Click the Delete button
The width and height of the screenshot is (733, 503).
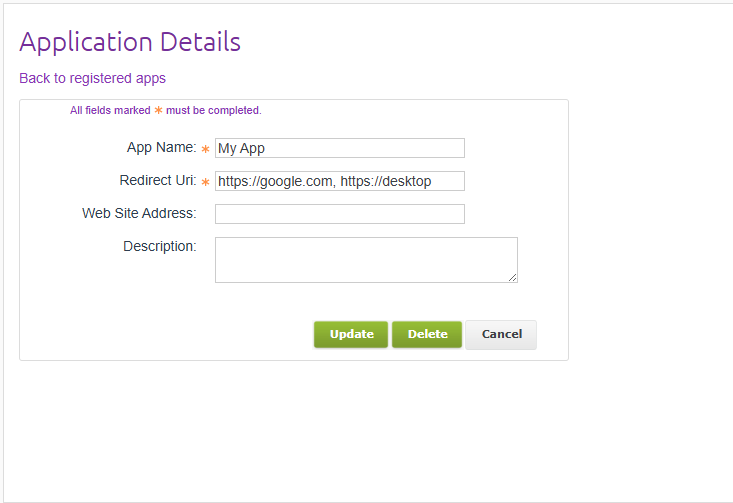pyautogui.click(x=427, y=334)
